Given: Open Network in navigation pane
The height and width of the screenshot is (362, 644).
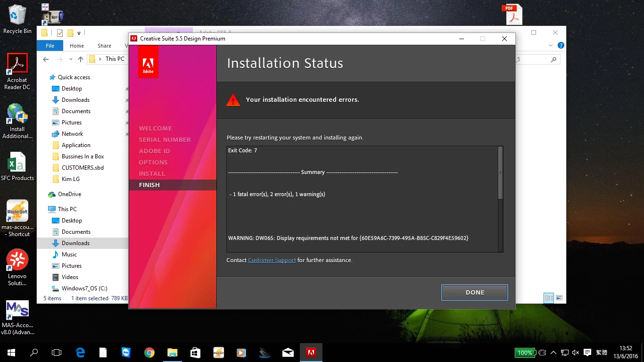Looking at the screenshot, I should click(72, 134).
